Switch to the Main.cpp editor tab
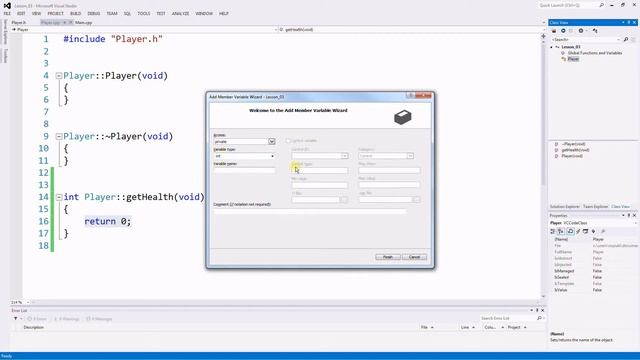Screen dimensions: 640x360 pos(84,22)
